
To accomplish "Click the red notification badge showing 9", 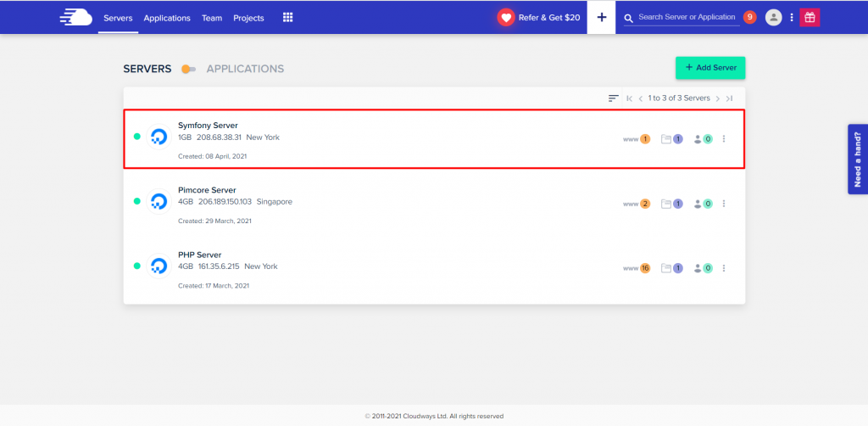I will pos(749,17).
